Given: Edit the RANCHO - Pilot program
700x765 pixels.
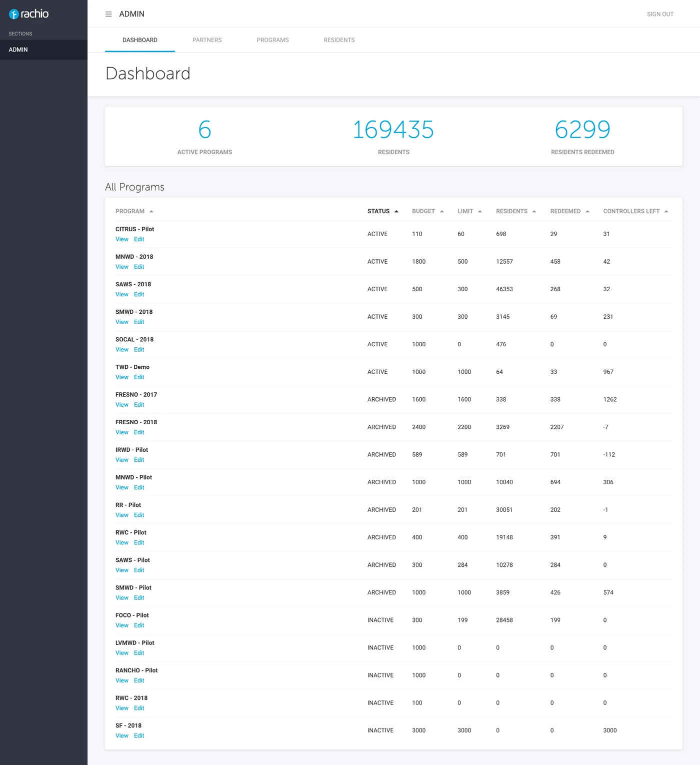Looking at the screenshot, I should coord(139,680).
